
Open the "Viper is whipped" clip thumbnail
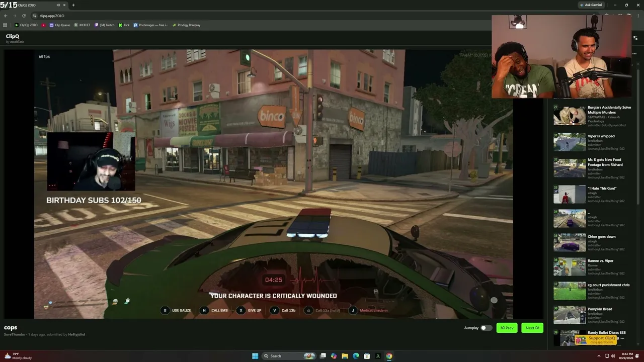[x=570, y=142]
